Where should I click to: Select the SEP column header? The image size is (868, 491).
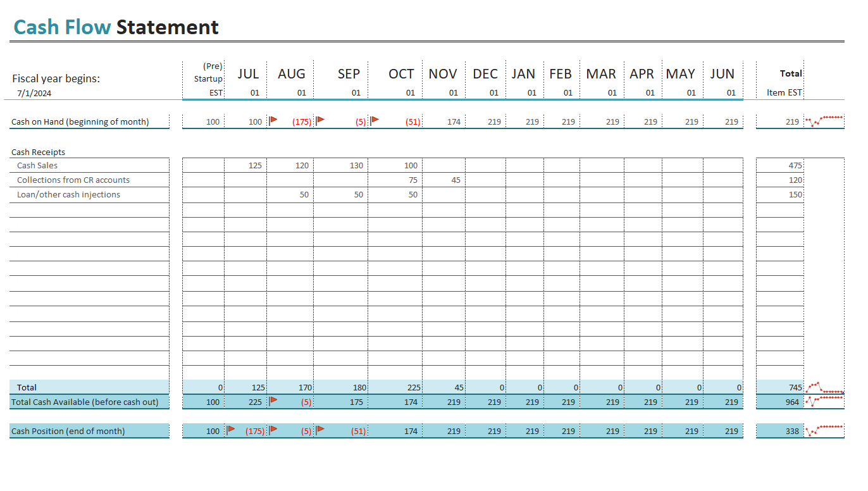coord(349,73)
